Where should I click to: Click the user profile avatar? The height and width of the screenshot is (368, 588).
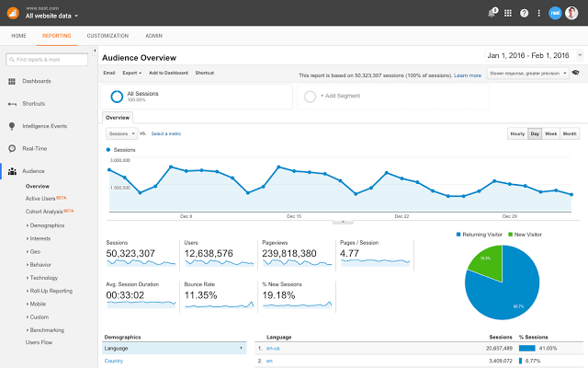point(571,13)
